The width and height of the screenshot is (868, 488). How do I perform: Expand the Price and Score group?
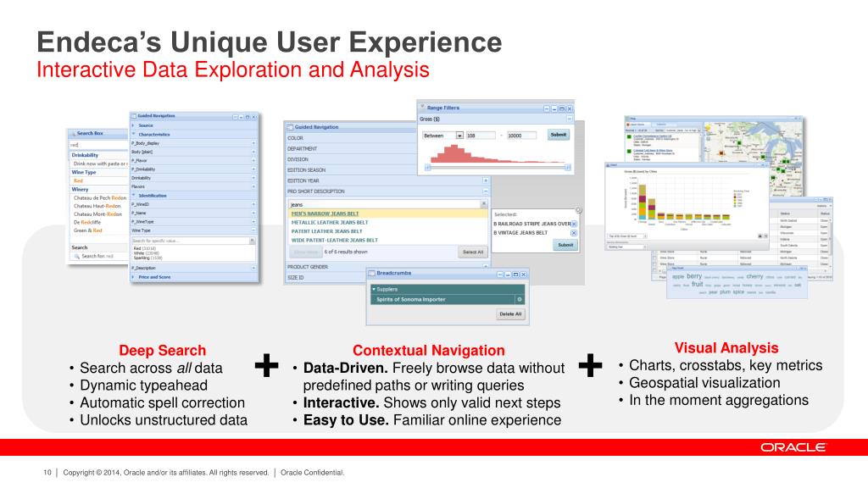click(x=133, y=277)
